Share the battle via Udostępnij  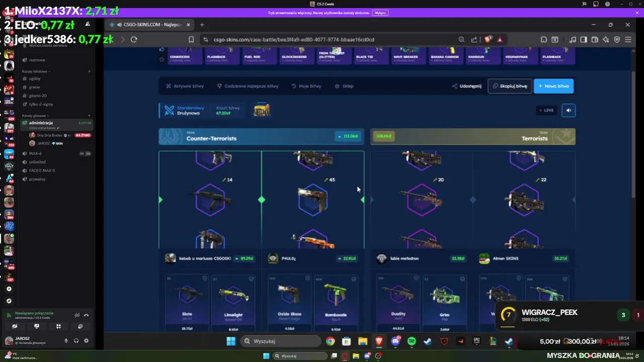click(467, 86)
